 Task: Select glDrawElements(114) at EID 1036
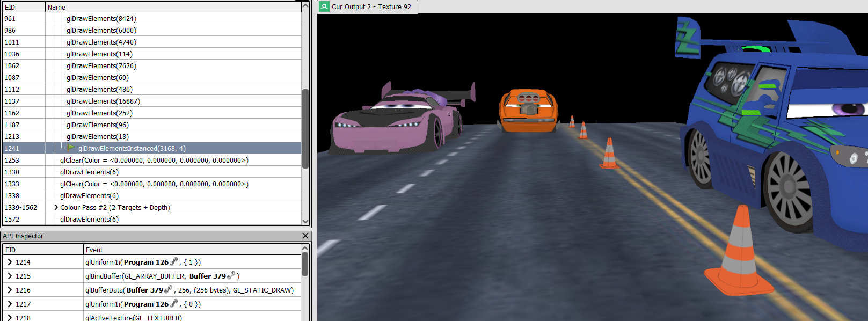tap(99, 54)
